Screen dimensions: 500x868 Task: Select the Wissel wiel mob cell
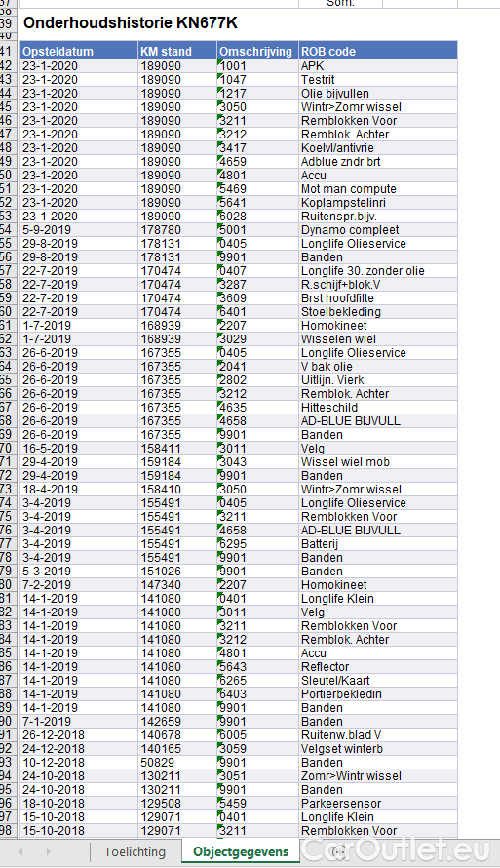coord(378,461)
